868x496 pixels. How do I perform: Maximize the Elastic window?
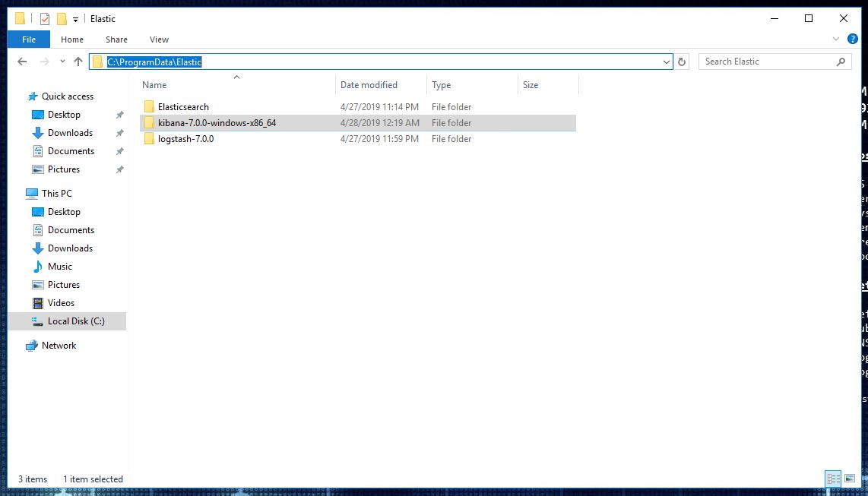coord(809,18)
